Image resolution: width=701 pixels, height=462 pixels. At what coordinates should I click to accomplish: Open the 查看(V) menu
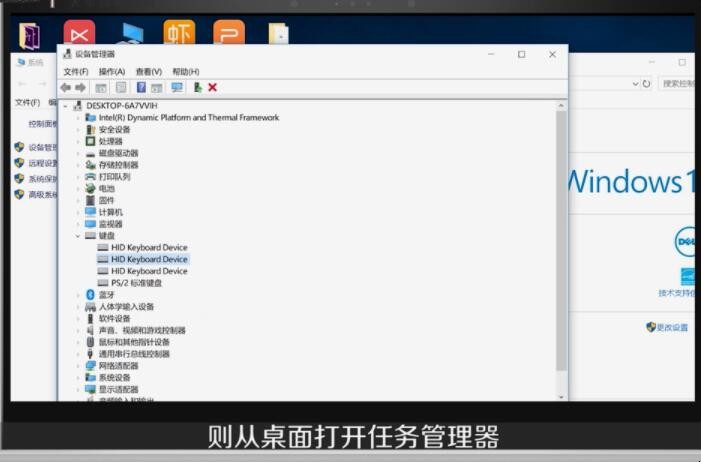(x=149, y=72)
